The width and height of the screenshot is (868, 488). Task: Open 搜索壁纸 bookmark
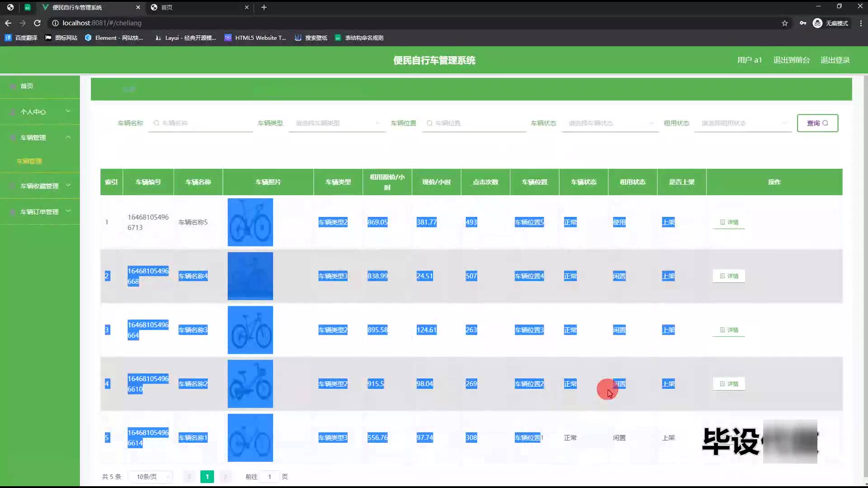pyautogui.click(x=311, y=38)
